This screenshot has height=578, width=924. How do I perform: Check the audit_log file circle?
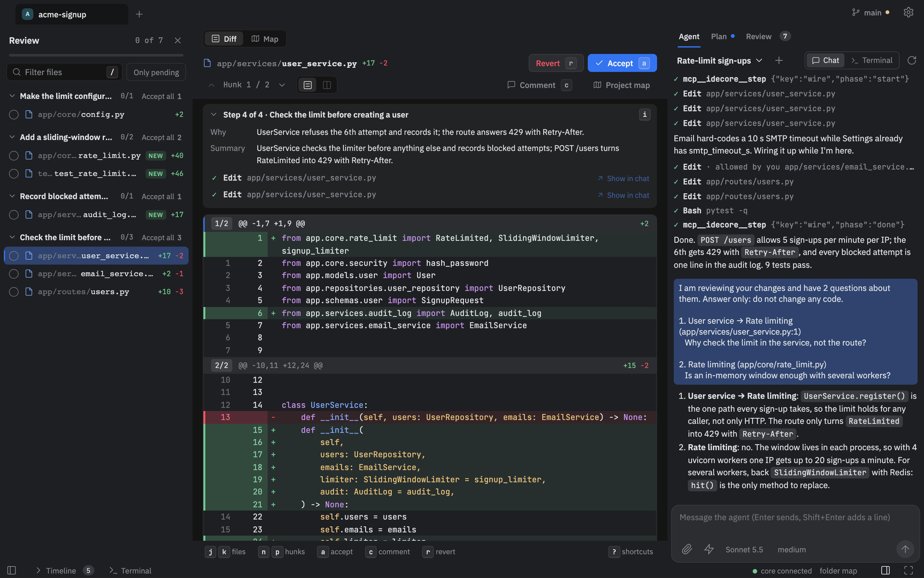pyautogui.click(x=14, y=215)
